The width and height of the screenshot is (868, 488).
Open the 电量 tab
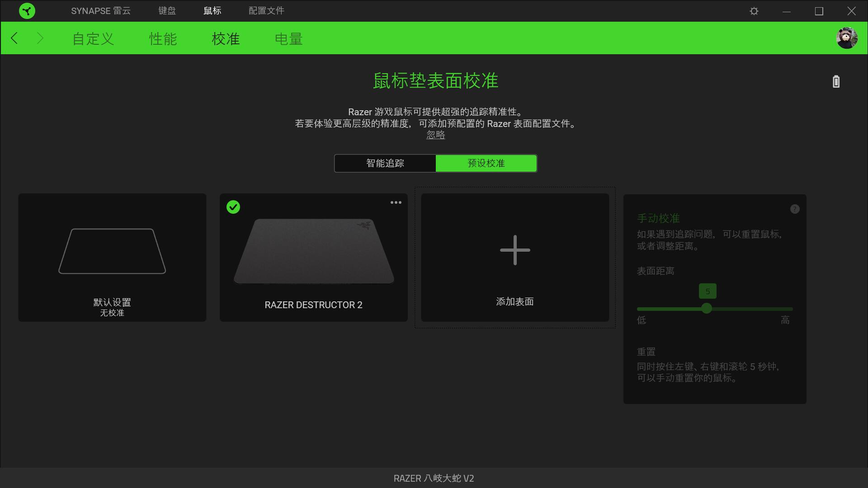[x=288, y=39]
